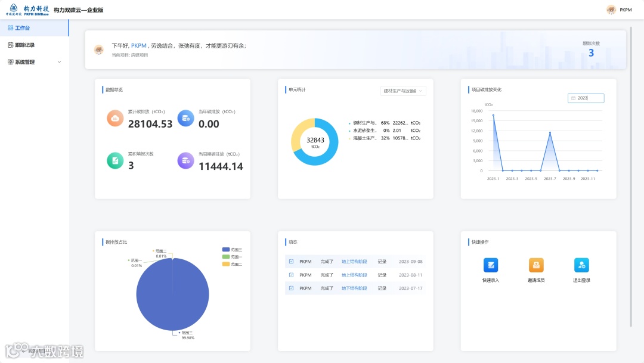Click the 28104.53 cumulative emission value
This screenshot has height=363, width=644.
(x=150, y=124)
